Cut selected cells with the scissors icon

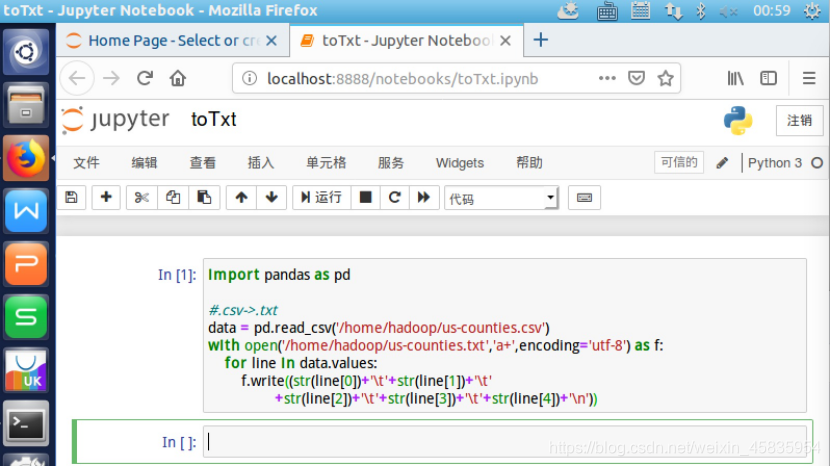pyautogui.click(x=141, y=198)
